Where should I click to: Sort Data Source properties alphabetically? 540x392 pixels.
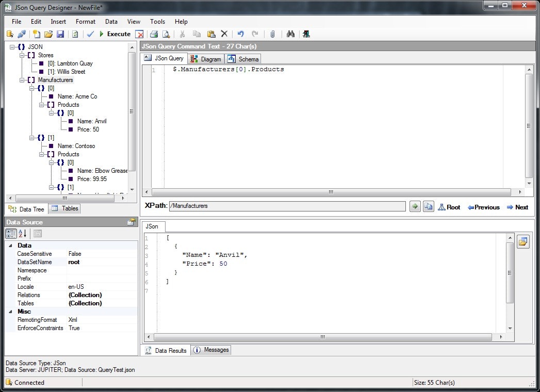pos(21,234)
